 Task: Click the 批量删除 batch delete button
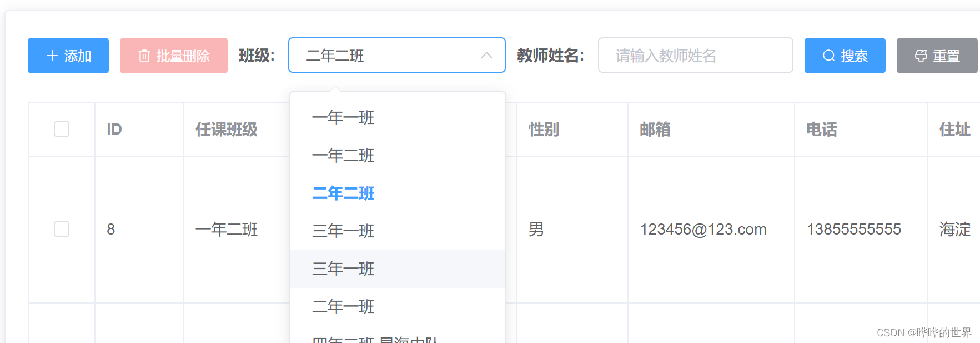pyautogui.click(x=174, y=56)
